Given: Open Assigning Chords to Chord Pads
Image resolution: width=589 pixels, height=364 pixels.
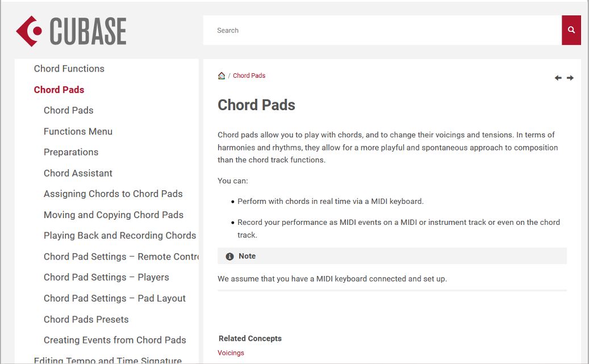Looking at the screenshot, I should point(113,194).
